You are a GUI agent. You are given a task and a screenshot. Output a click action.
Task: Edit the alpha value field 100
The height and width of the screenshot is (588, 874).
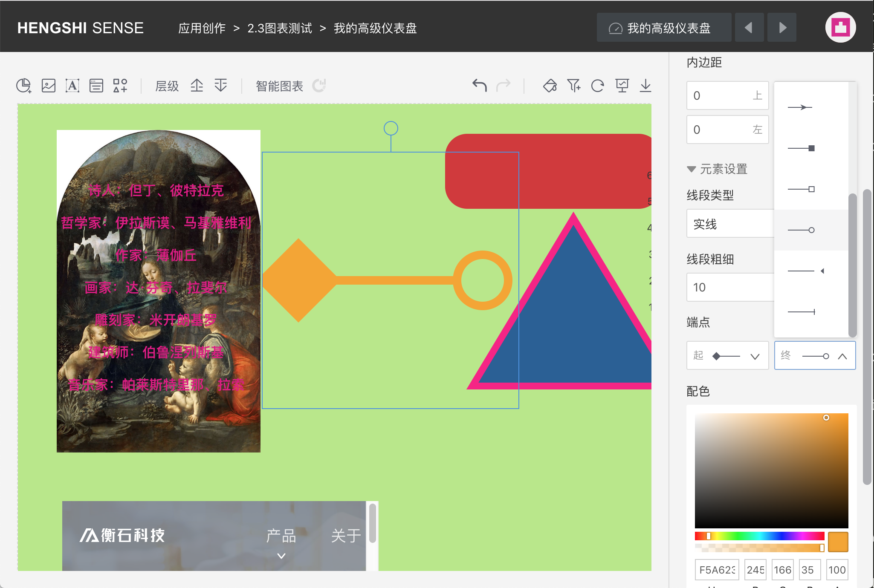[x=837, y=570]
